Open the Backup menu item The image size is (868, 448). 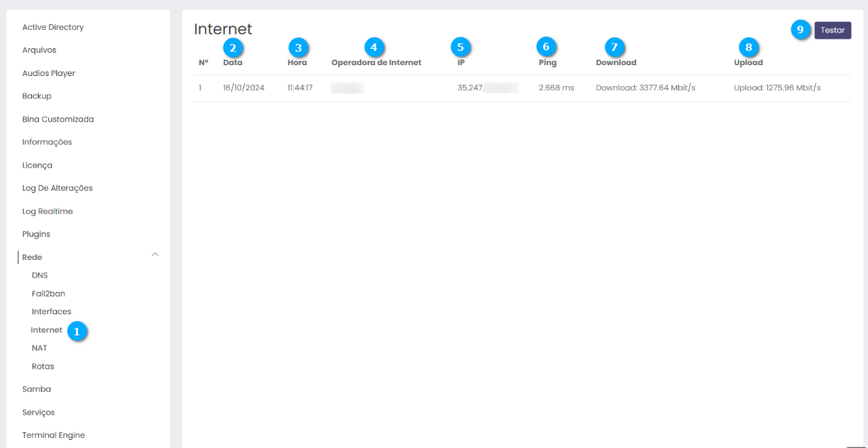37,96
